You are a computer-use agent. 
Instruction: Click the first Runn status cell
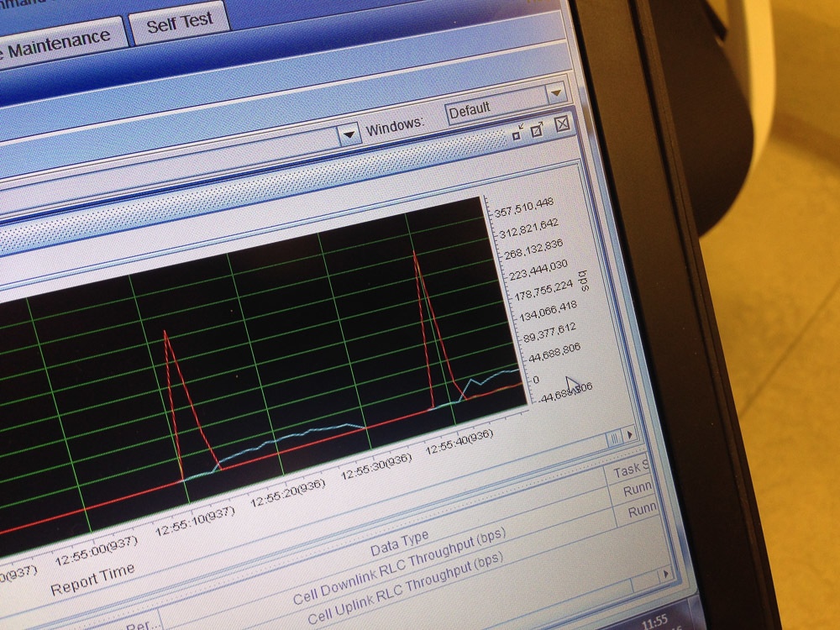[637, 489]
